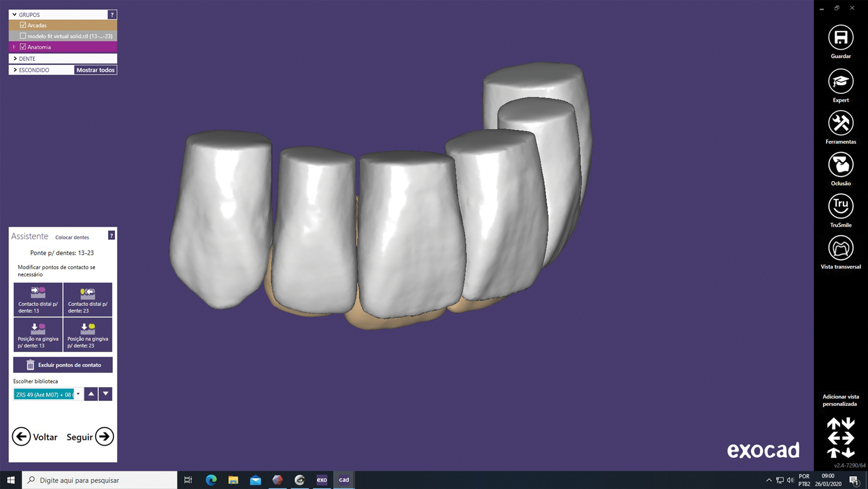This screenshot has height=489, width=868.
Task: Set Contacto distal for dente 13
Action: coord(38,299)
